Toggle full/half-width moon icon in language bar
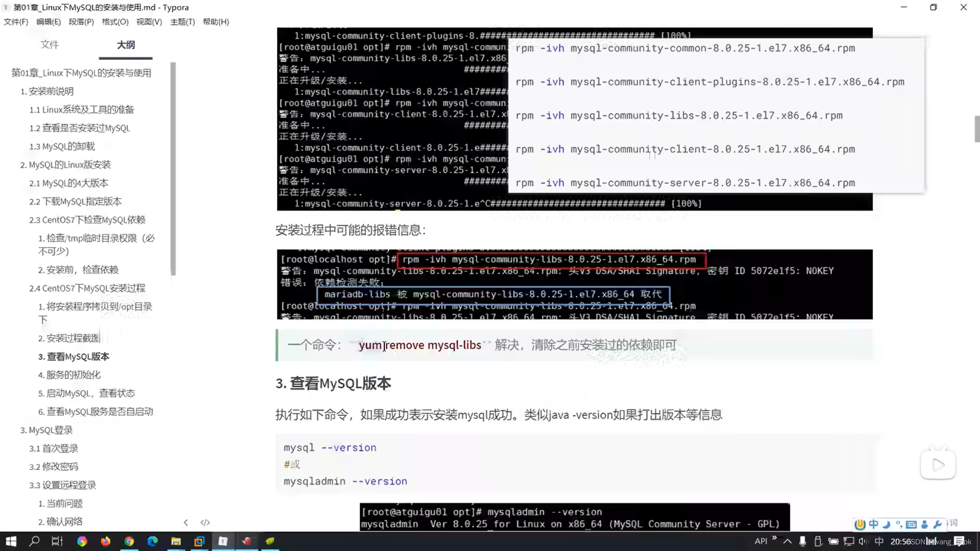Viewport: 980px width, 551px height. 887,524
